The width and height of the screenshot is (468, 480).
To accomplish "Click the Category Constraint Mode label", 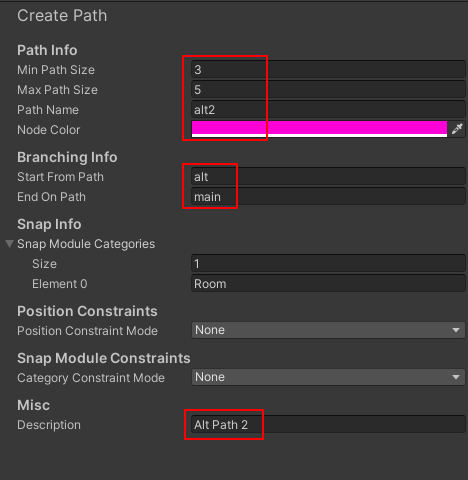I will click(91, 378).
